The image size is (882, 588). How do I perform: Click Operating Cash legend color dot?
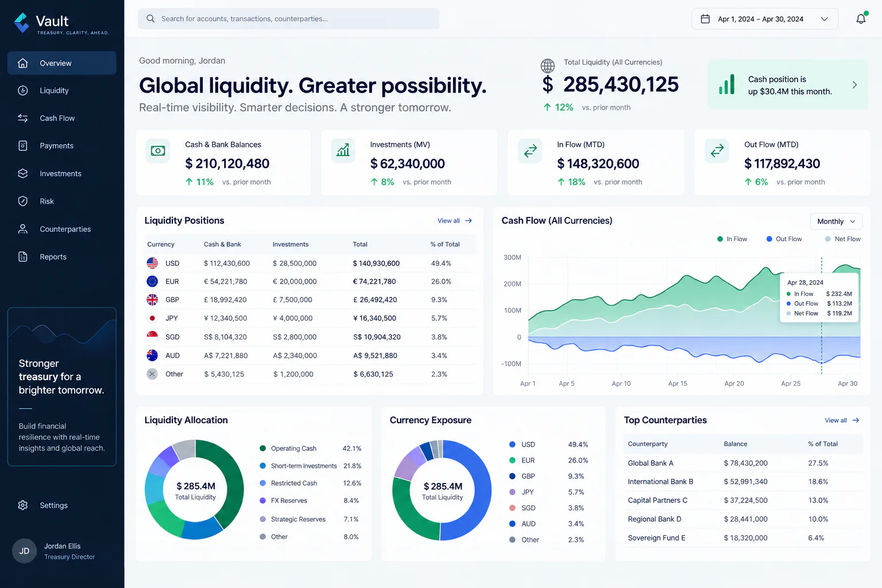coord(262,448)
